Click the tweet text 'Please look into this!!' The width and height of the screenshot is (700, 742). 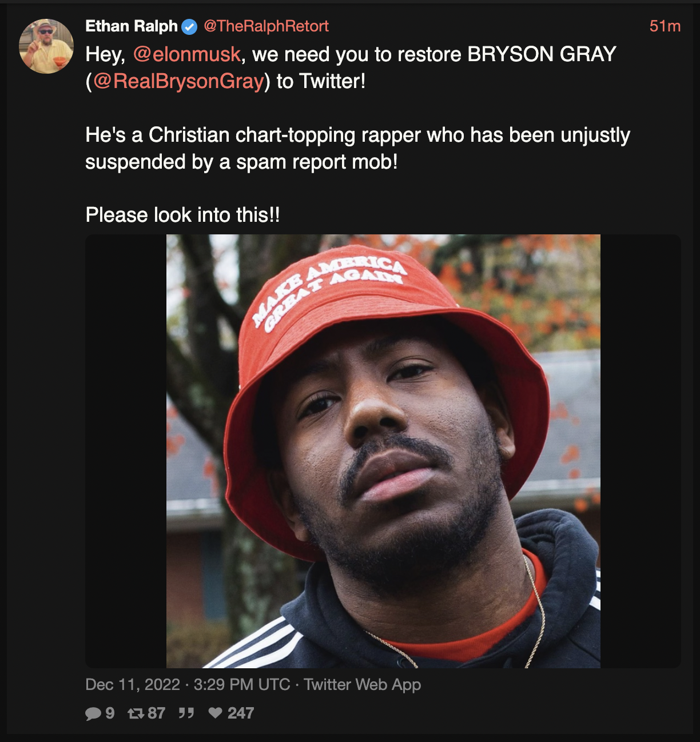182,215
